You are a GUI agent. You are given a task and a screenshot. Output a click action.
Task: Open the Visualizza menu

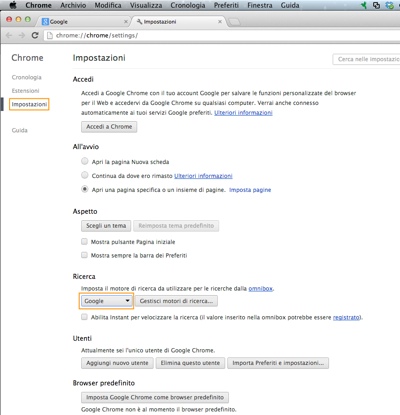click(x=146, y=5)
